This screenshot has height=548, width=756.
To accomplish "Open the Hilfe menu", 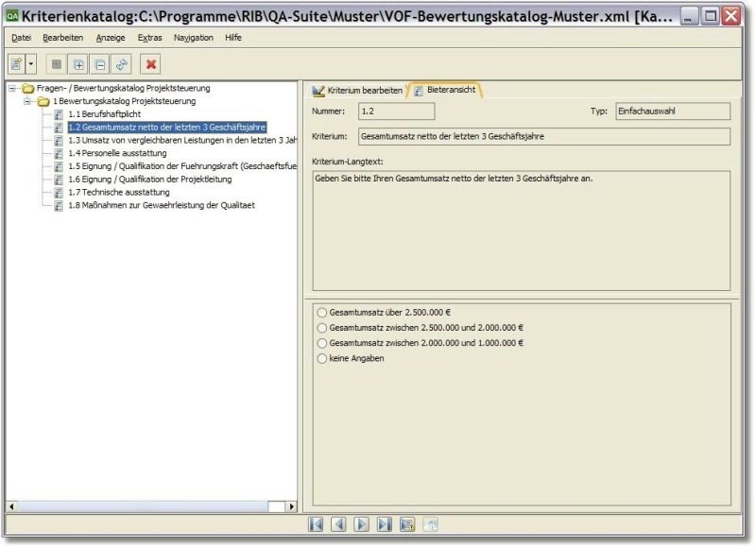I will [233, 38].
